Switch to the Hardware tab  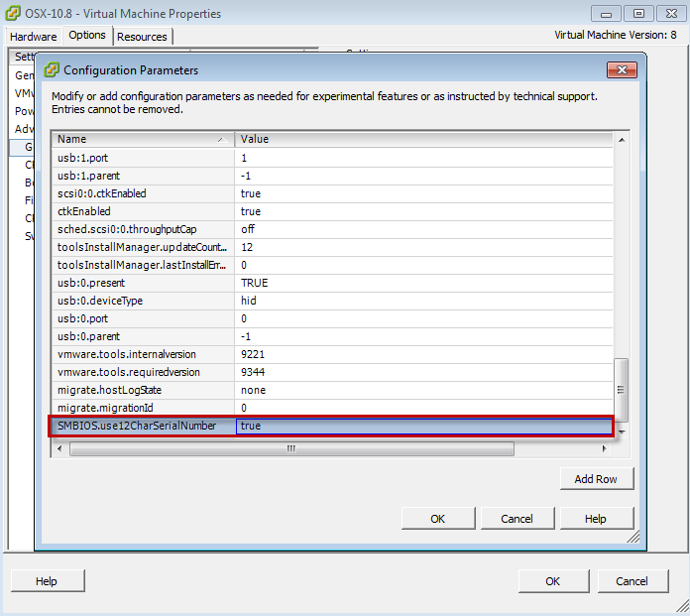[x=33, y=36]
